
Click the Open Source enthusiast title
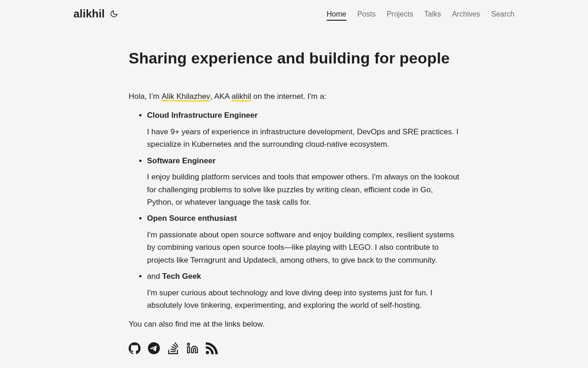[x=192, y=218]
